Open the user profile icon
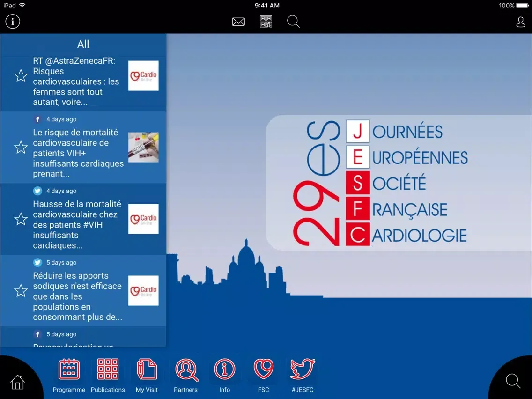This screenshot has height=399, width=532. [x=520, y=22]
